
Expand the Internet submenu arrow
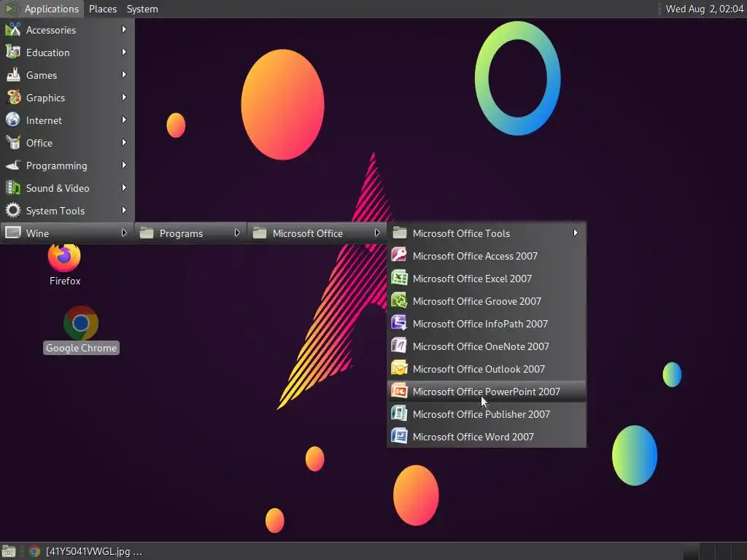(124, 120)
